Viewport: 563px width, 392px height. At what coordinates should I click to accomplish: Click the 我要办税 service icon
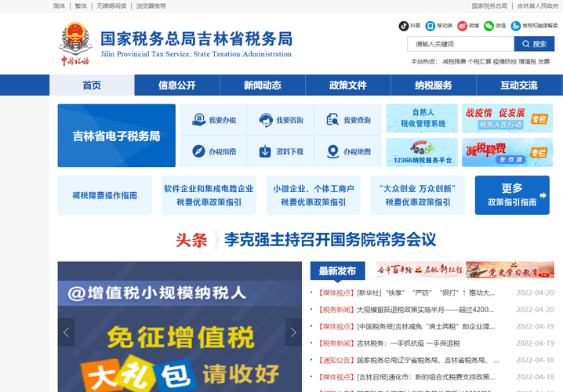(199, 120)
